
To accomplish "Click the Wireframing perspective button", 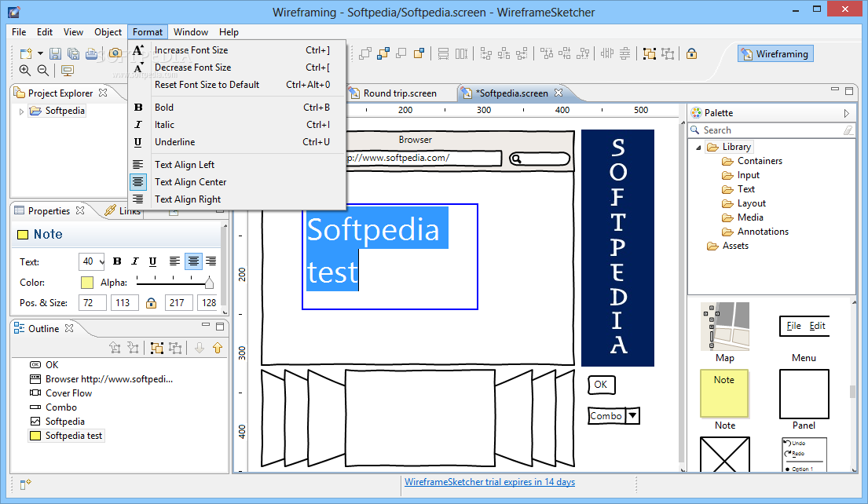I will pyautogui.click(x=775, y=53).
